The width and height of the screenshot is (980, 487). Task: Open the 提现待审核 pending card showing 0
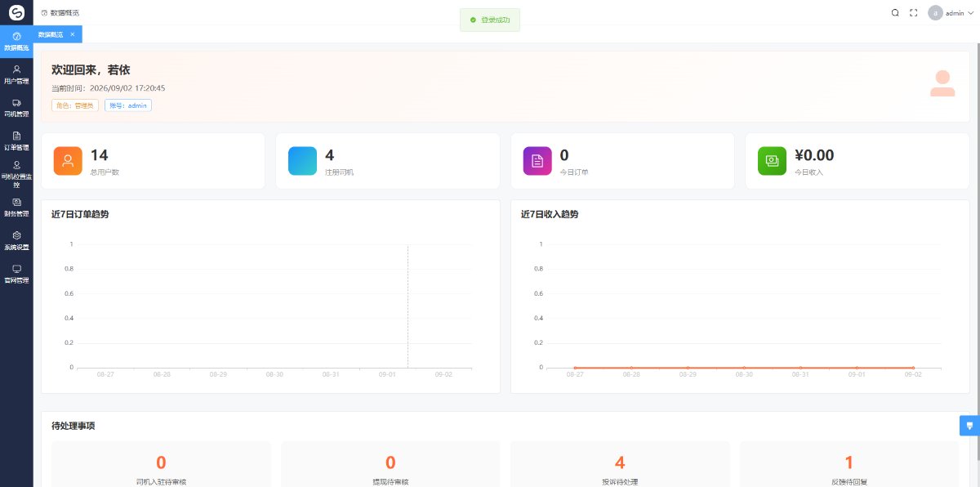pos(390,464)
